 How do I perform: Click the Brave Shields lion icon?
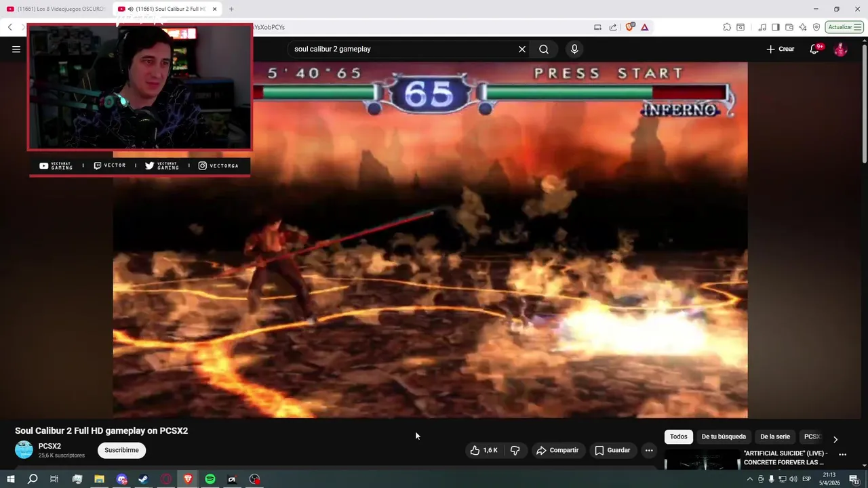[630, 27]
